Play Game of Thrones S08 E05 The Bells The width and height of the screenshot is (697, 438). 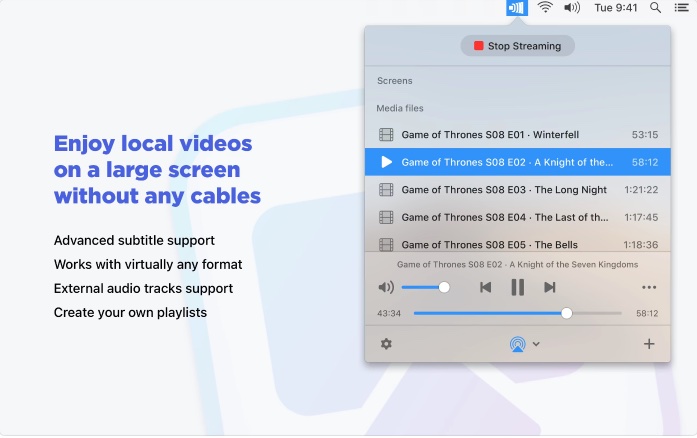coord(517,244)
